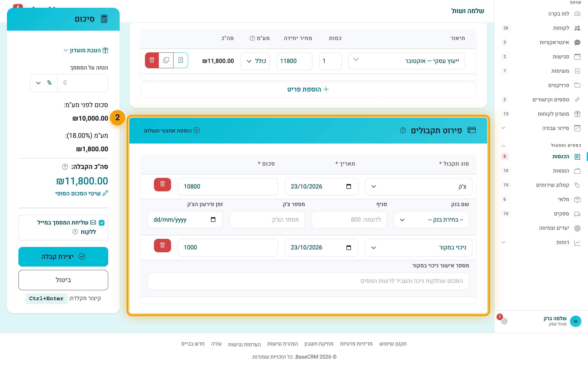
Task: Collapse the כספים ותפעול sidebar section
Action: (x=503, y=146)
